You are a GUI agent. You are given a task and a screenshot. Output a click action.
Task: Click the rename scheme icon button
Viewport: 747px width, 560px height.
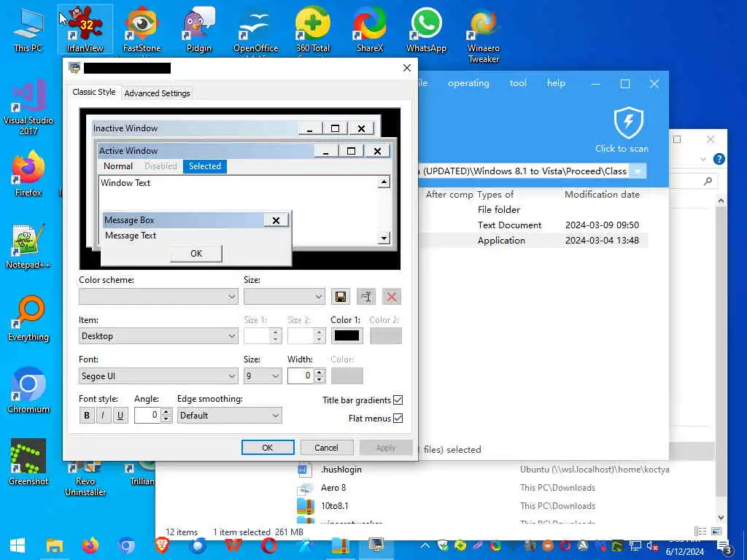366,297
